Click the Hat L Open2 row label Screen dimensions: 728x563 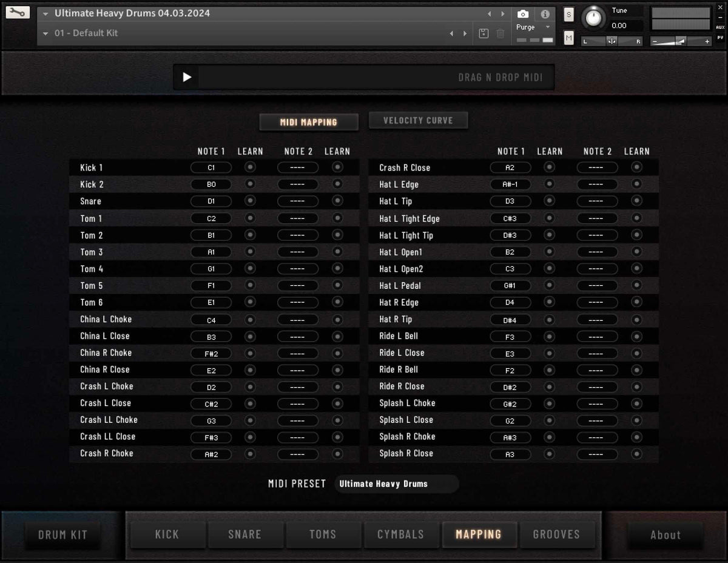tap(401, 268)
